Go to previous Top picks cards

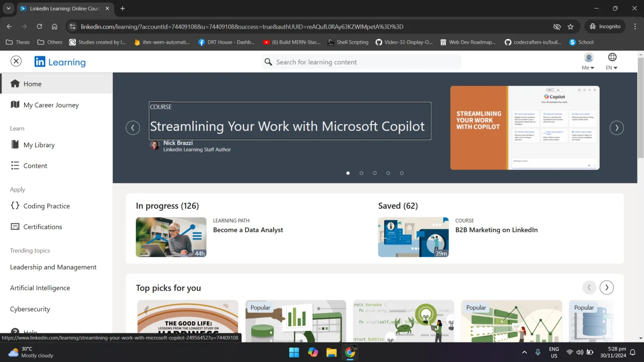[x=589, y=288]
